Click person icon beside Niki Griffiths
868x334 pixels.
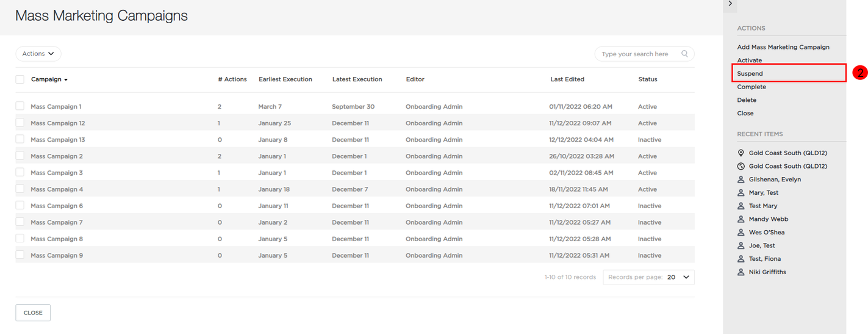click(741, 272)
